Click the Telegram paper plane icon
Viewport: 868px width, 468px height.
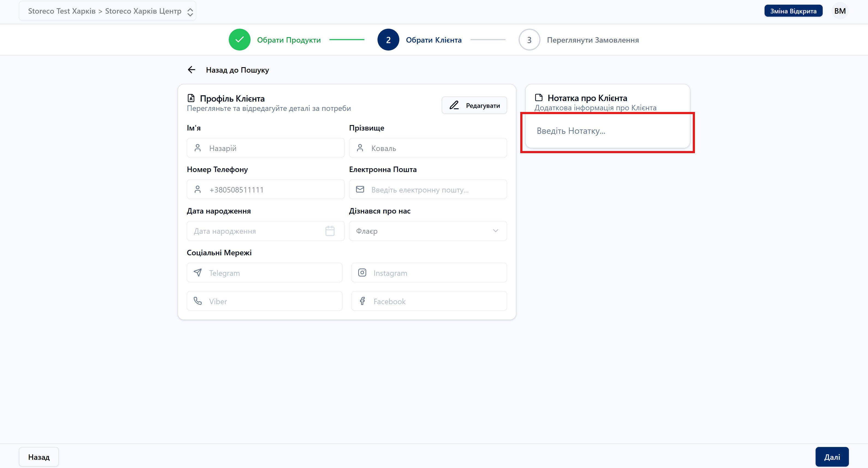click(x=198, y=272)
